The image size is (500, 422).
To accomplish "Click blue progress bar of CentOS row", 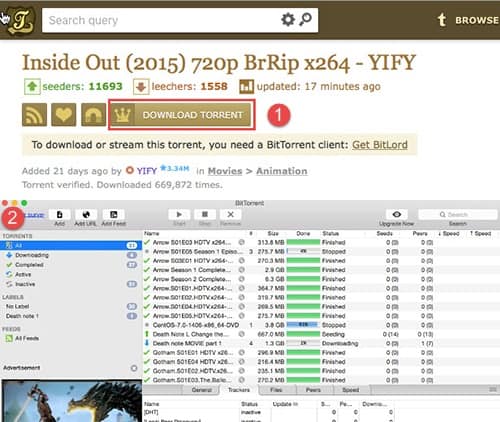I will pos(303,325).
